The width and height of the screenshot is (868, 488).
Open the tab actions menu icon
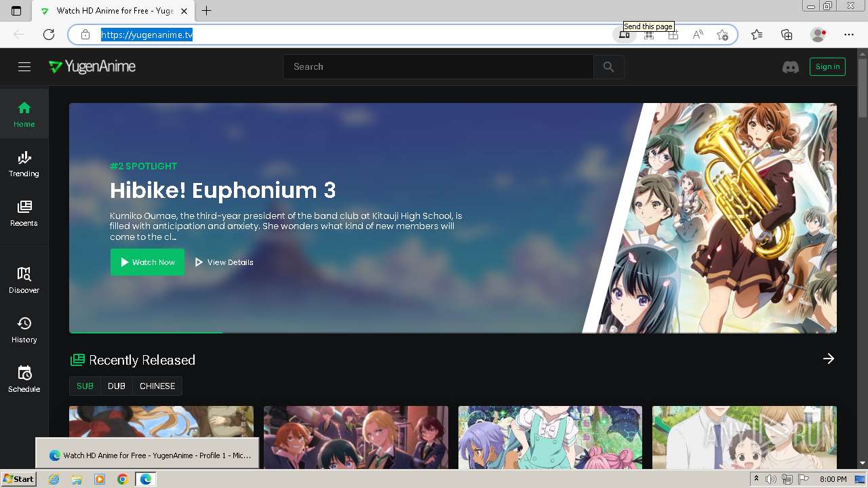[16, 11]
